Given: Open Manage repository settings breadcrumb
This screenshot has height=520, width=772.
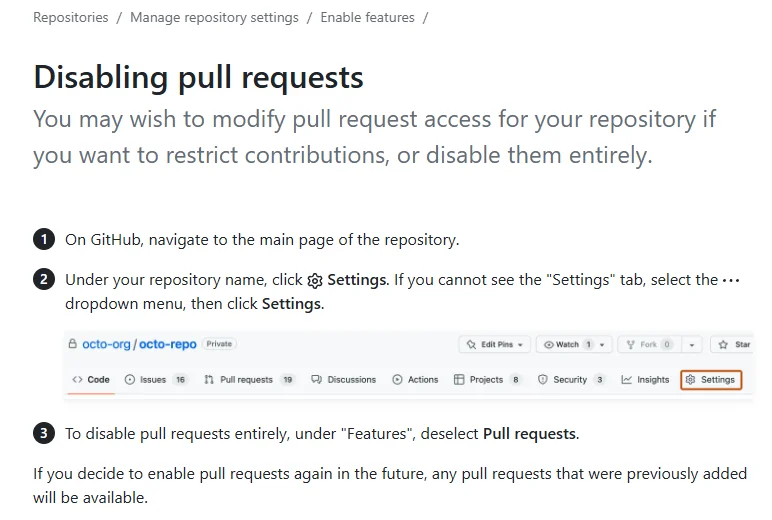Looking at the screenshot, I should click(214, 17).
